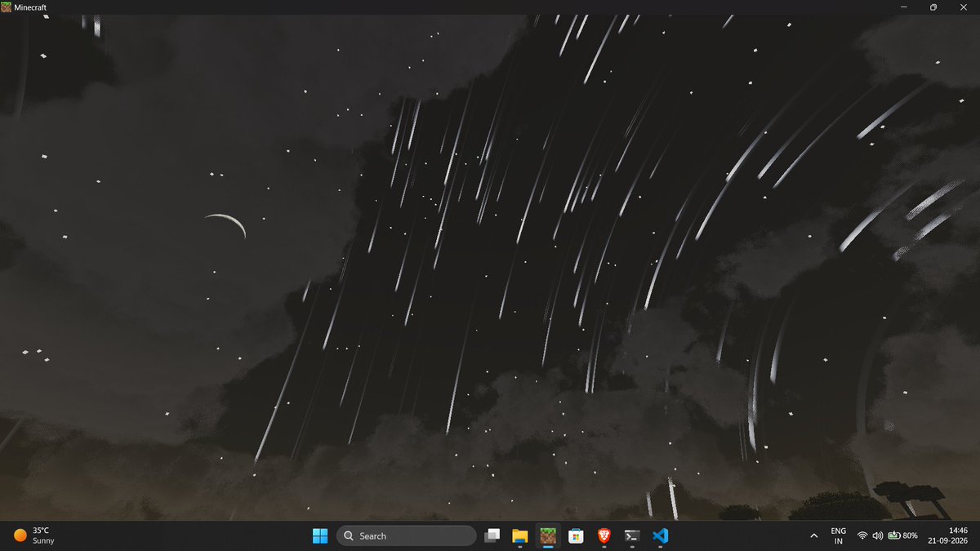980x551 pixels.
Task: Switch the ENG IN input language
Action: (839, 535)
